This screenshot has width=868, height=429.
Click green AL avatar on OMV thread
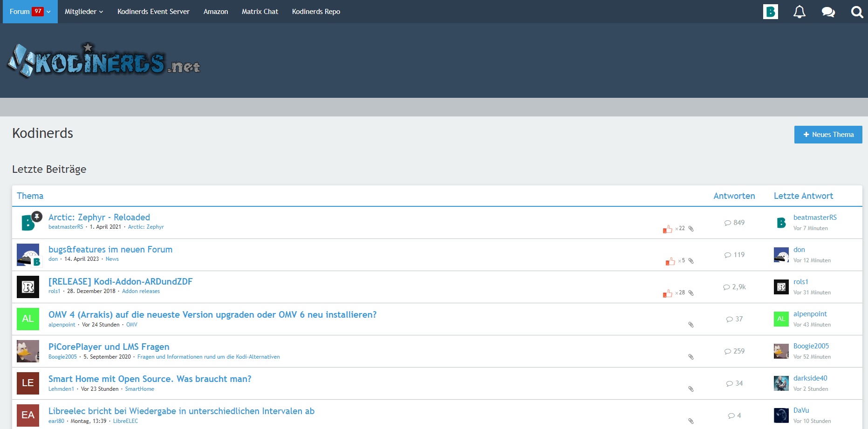click(28, 319)
